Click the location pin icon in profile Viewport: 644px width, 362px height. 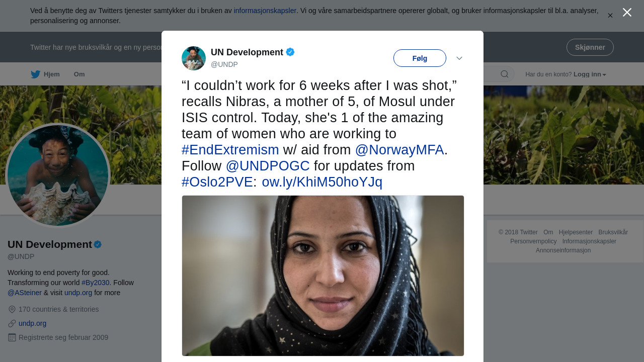tap(12, 310)
